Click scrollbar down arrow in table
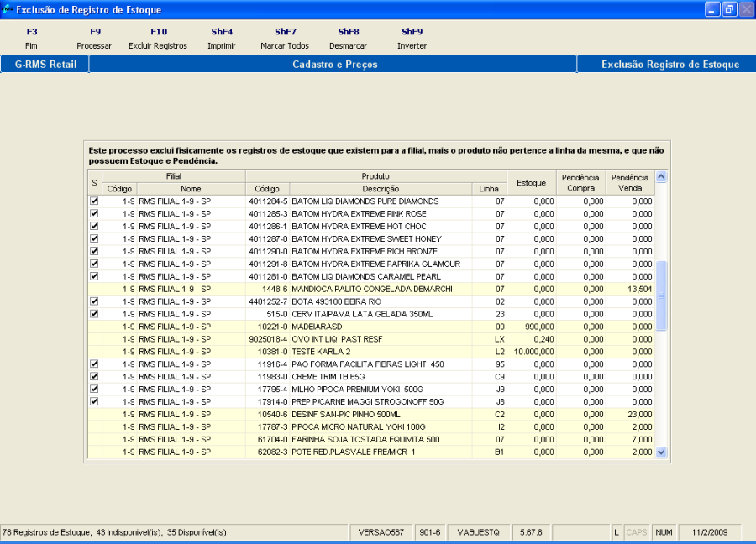This screenshot has width=756, height=544. (x=661, y=452)
